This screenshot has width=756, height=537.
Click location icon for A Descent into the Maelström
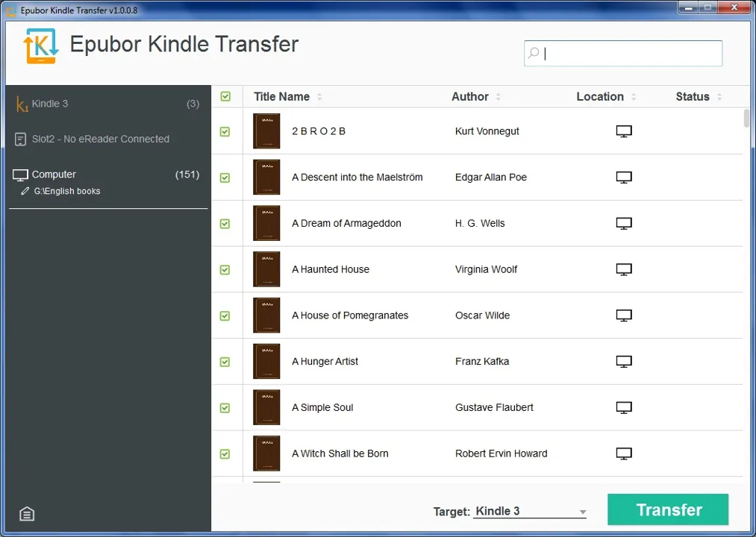pos(624,178)
